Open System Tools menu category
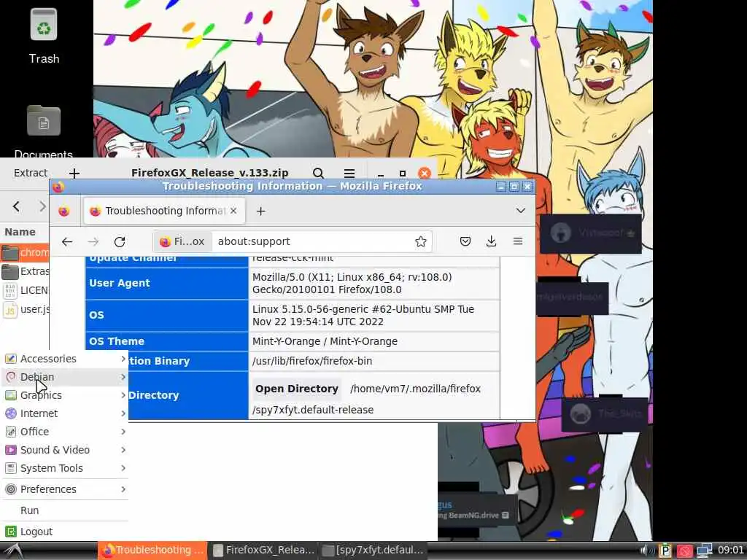 click(64, 468)
